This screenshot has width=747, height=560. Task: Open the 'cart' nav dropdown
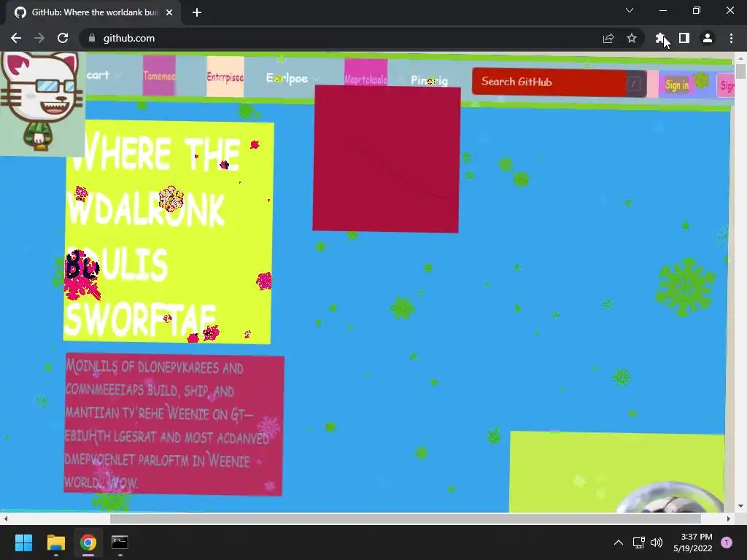click(104, 75)
